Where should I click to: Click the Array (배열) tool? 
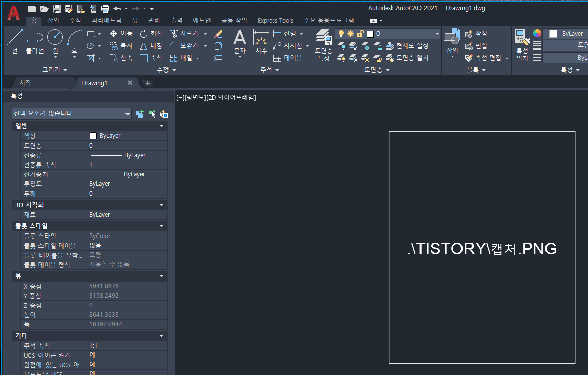[x=181, y=58]
